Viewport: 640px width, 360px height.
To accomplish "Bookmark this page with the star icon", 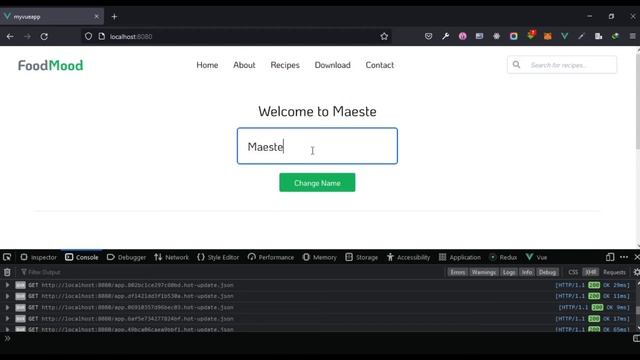I will click(x=384, y=36).
